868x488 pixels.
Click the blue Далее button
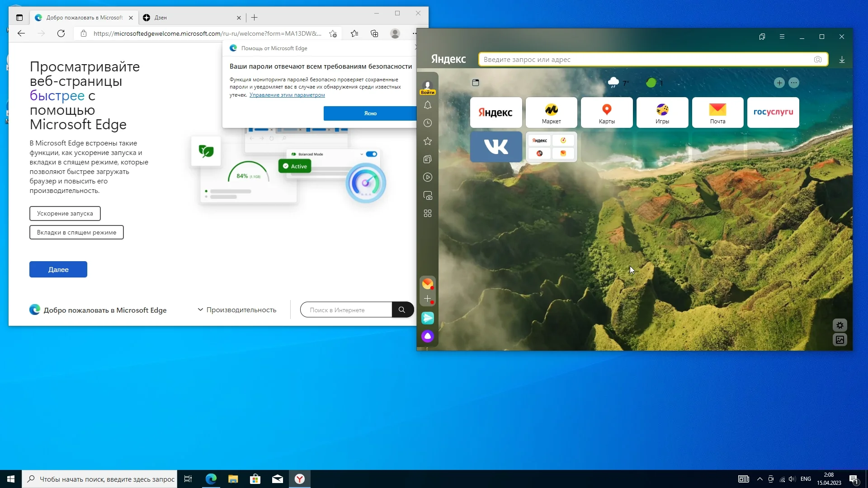pos(58,269)
